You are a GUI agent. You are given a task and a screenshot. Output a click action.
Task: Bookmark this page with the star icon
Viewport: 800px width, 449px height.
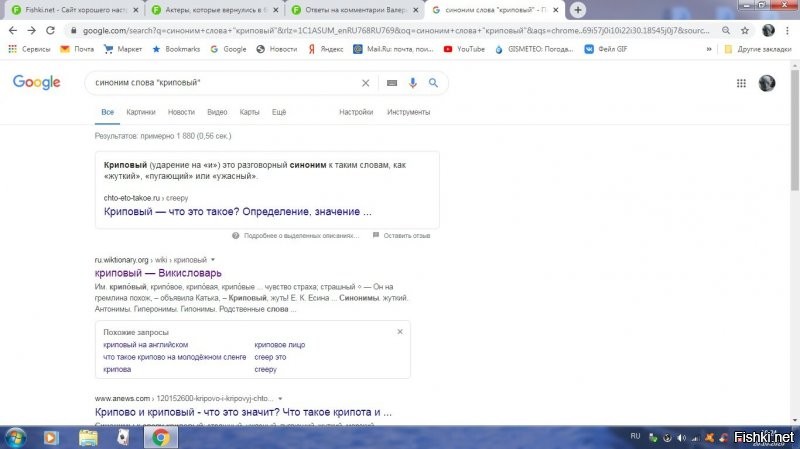(745, 31)
